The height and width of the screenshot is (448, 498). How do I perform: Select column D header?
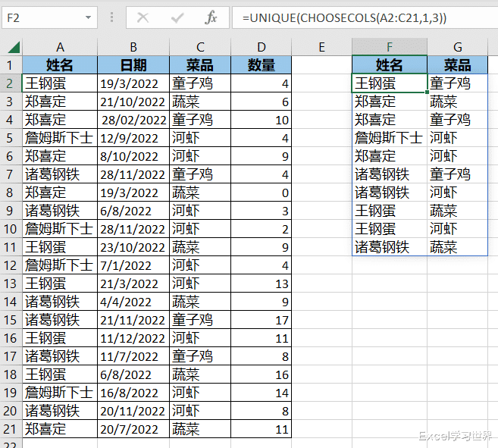pyautogui.click(x=261, y=47)
